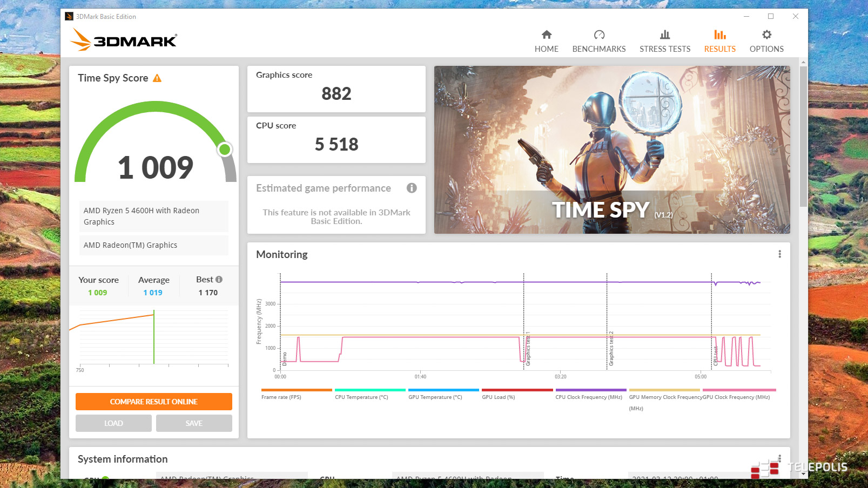Screen dimensions: 868x488
Task: Click the Save button
Action: pos(194,423)
